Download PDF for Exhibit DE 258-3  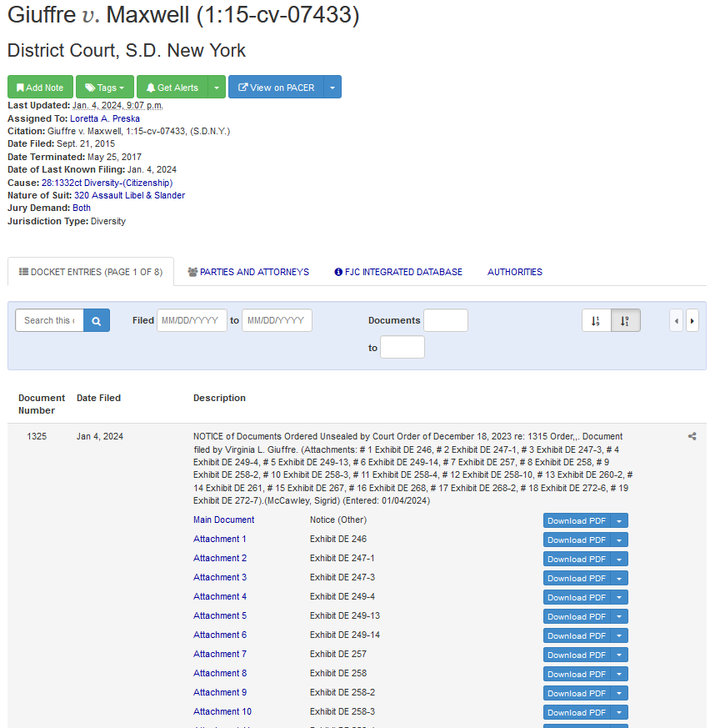point(577,712)
